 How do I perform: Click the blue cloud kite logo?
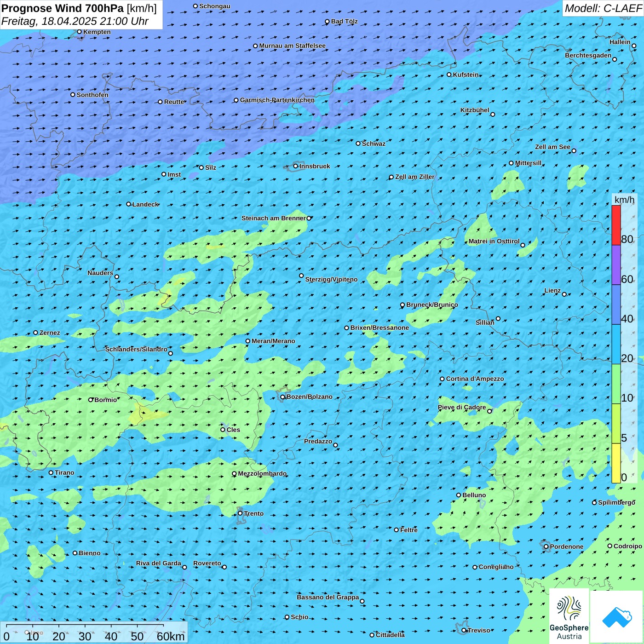[x=617, y=617]
